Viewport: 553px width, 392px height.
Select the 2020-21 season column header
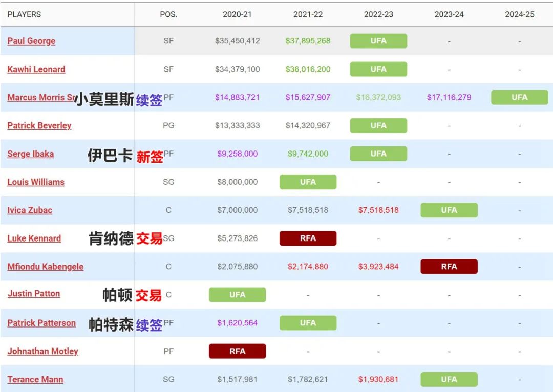pos(238,14)
